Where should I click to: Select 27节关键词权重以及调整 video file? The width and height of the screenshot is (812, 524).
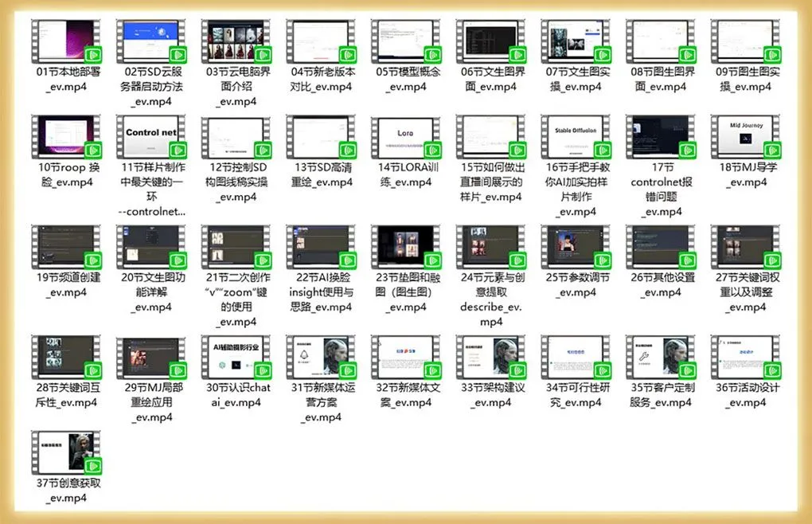[x=744, y=246]
